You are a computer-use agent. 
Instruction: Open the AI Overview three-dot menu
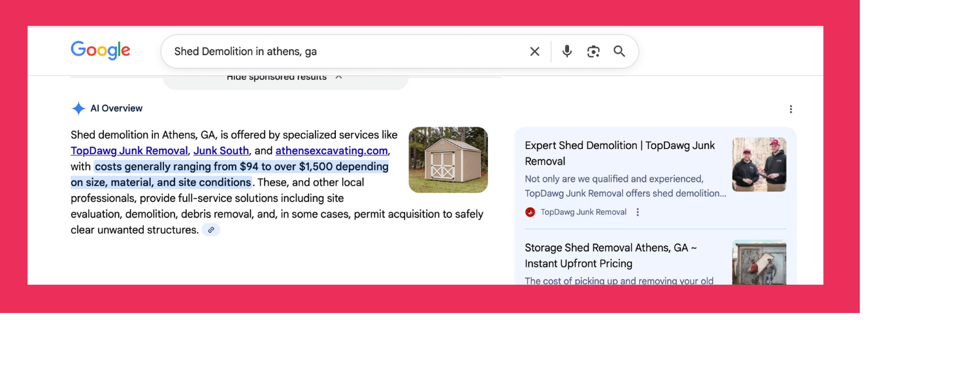(x=791, y=109)
